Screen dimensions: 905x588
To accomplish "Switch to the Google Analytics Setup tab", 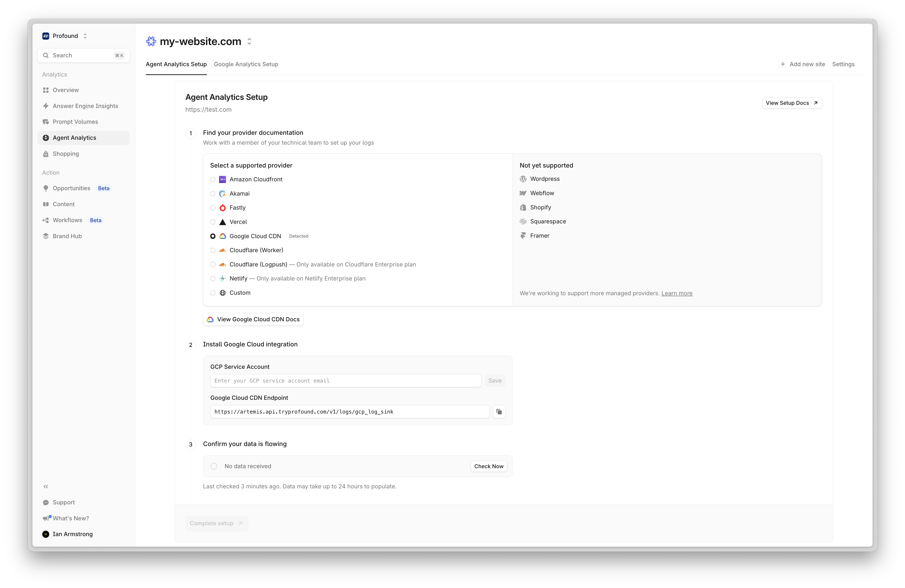I will (x=246, y=64).
